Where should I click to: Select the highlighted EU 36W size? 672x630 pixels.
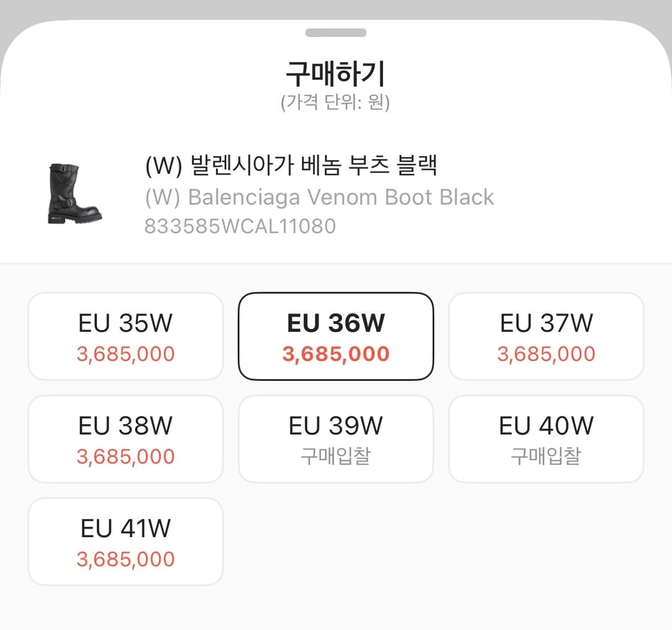(x=336, y=335)
